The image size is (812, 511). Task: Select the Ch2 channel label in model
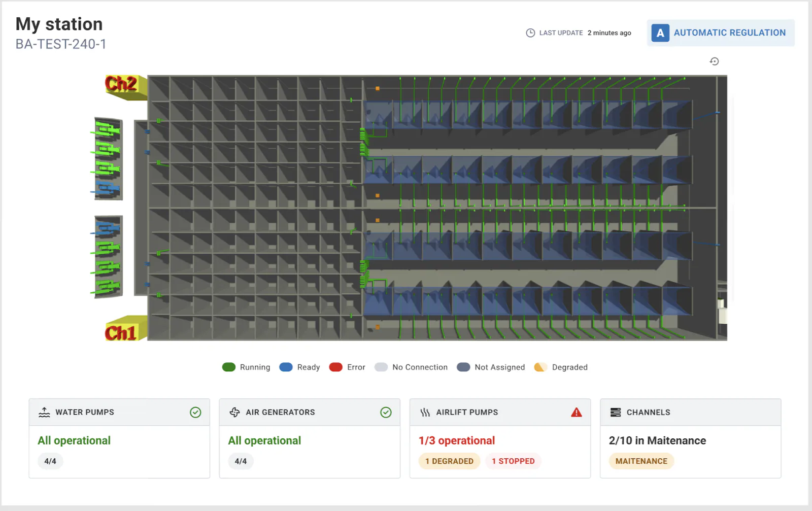coord(121,84)
